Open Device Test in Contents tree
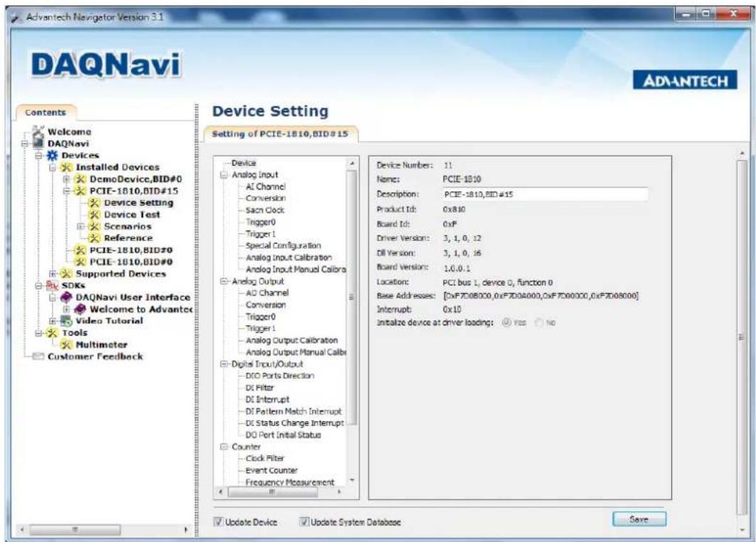 pos(132,214)
